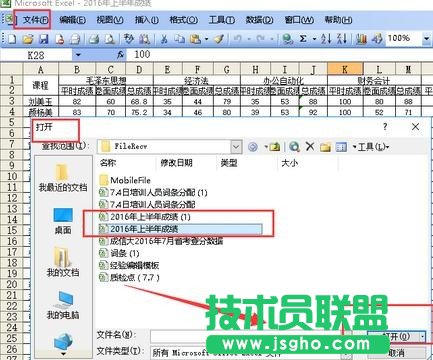Click the Undo arrow icon
This screenshot has height=360, width=433.
click(237, 39)
